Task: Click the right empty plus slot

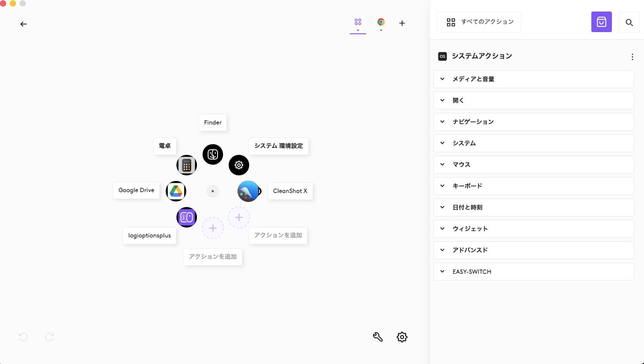Action: point(239,217)
